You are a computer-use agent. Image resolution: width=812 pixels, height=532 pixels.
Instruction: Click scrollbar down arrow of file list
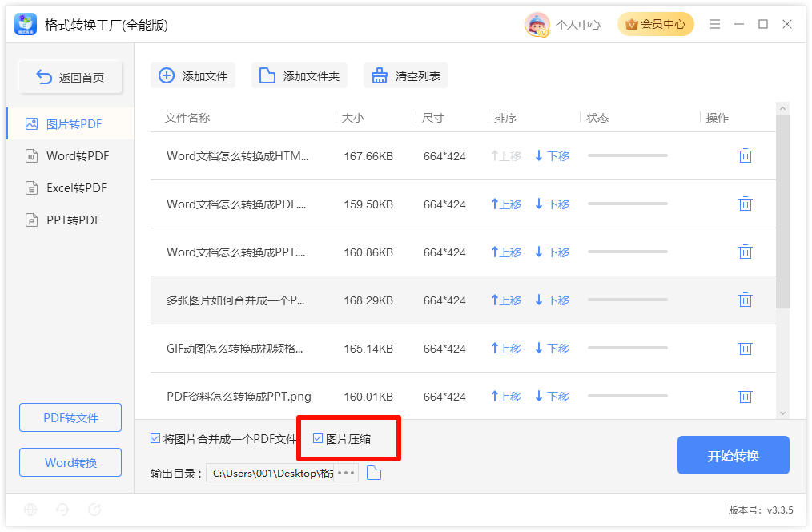[x=782, y=413]
